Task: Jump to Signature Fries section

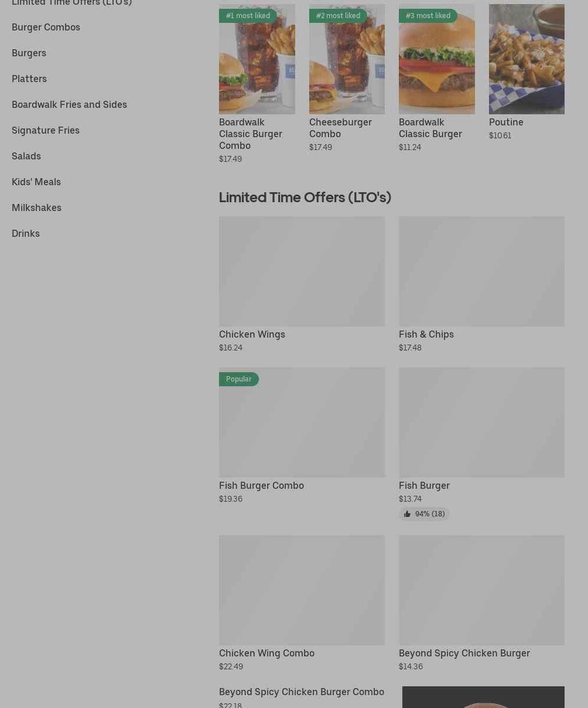Action: (46, 130)
